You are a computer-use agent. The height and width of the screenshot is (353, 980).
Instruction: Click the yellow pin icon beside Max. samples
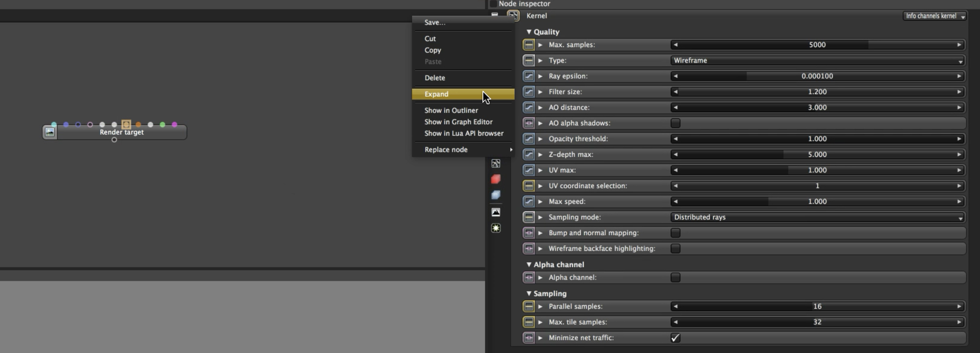529,45
